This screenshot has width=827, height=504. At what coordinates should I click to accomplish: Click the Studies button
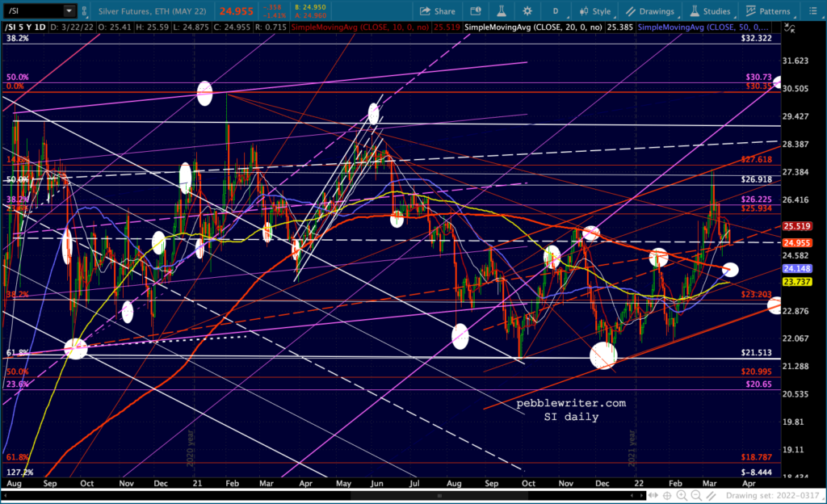coord(710,11)
